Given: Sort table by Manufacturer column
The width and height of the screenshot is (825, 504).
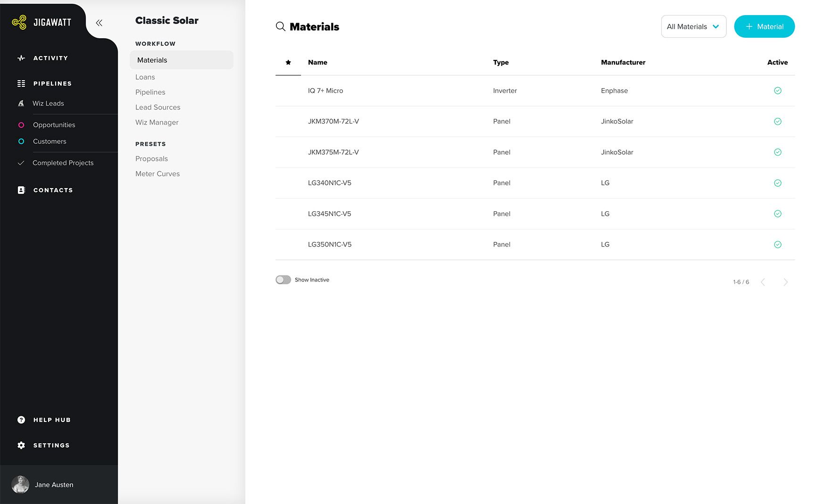Looking at the screenshot, I should pyautogui.click(x=623, y=62).
